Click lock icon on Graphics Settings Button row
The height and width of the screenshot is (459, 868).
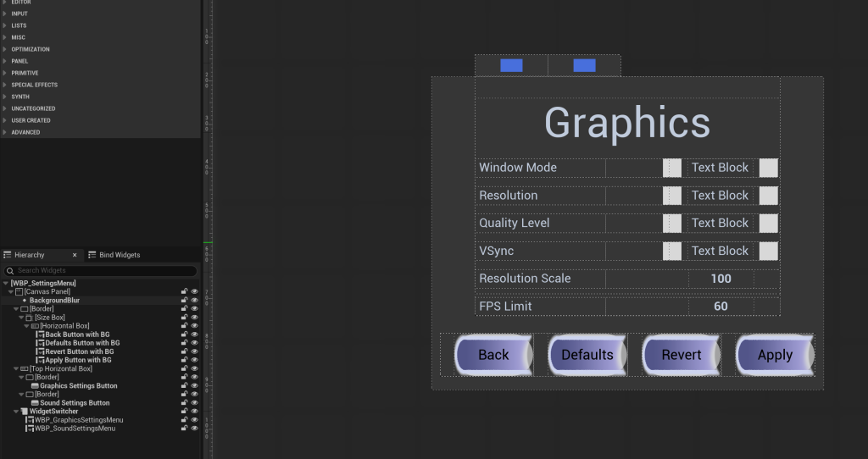[x=184, y=386]
